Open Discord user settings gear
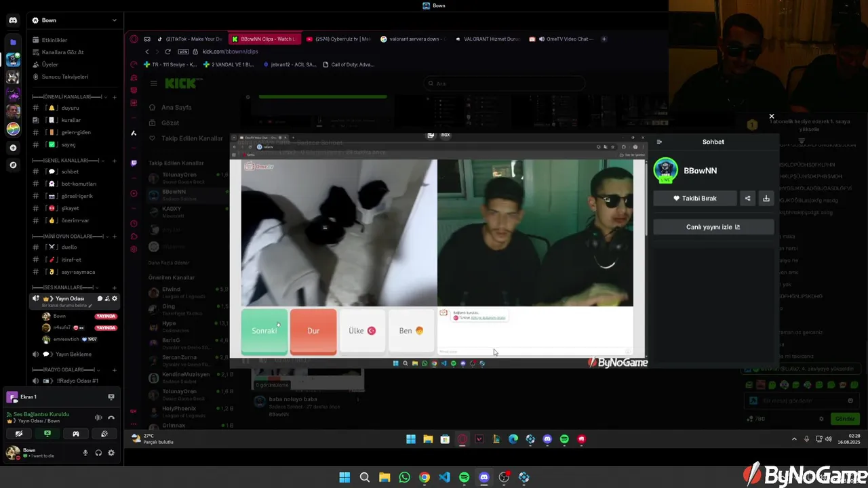868x488 pixels. click(x=111, y=453)
